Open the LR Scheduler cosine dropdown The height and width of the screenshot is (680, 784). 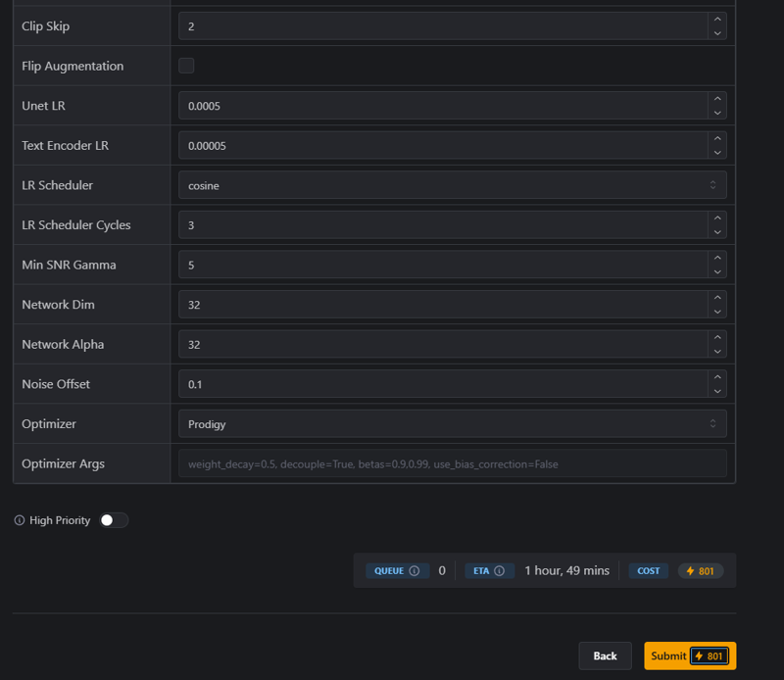[x=452, y=185]
